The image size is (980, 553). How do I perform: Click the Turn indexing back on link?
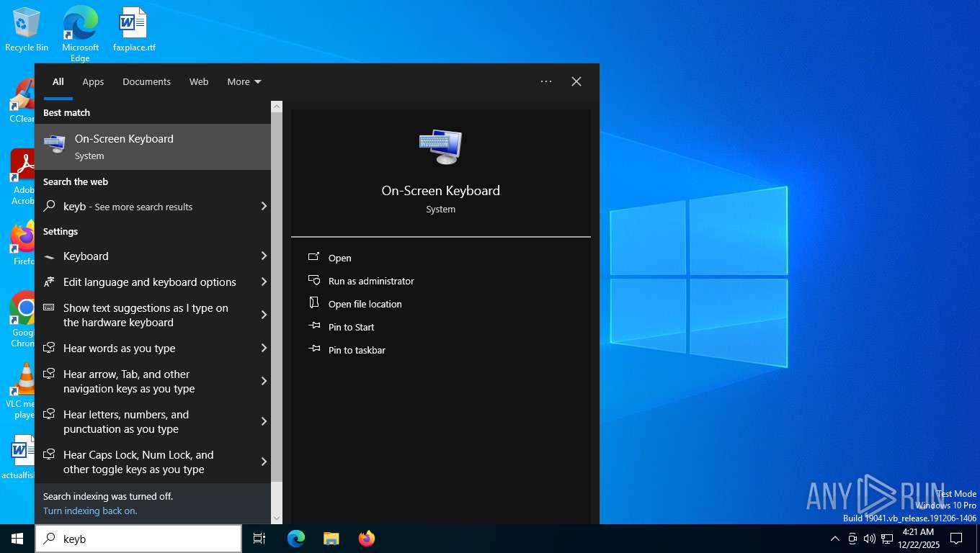(90, 511)
